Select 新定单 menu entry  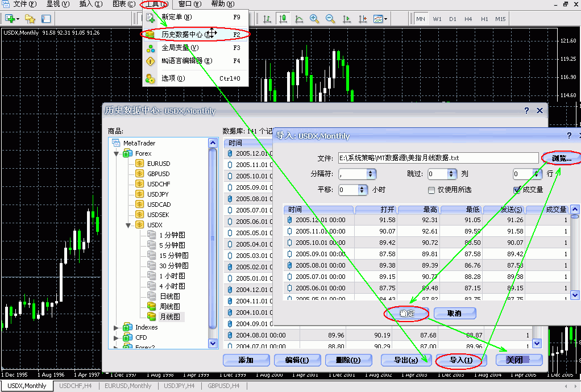click(195, 17)
